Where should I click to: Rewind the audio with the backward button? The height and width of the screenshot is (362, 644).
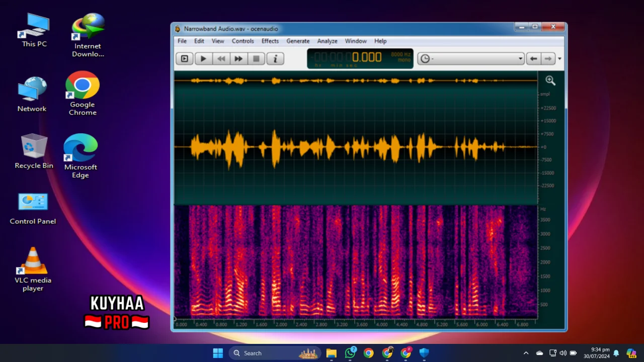pyautogui.click(x=221, y=59)
